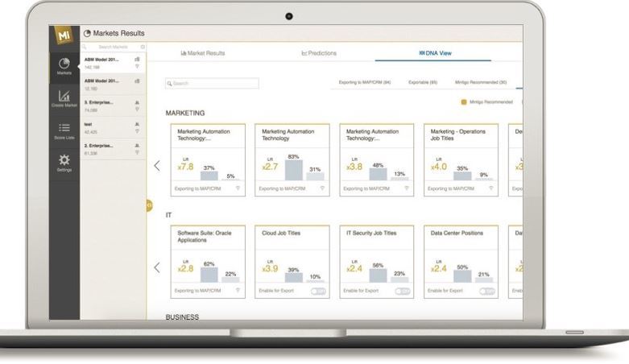629x364 pixels.
Task: Click funnel icon on Marketing - Operations card
Action: coord(490,188)
